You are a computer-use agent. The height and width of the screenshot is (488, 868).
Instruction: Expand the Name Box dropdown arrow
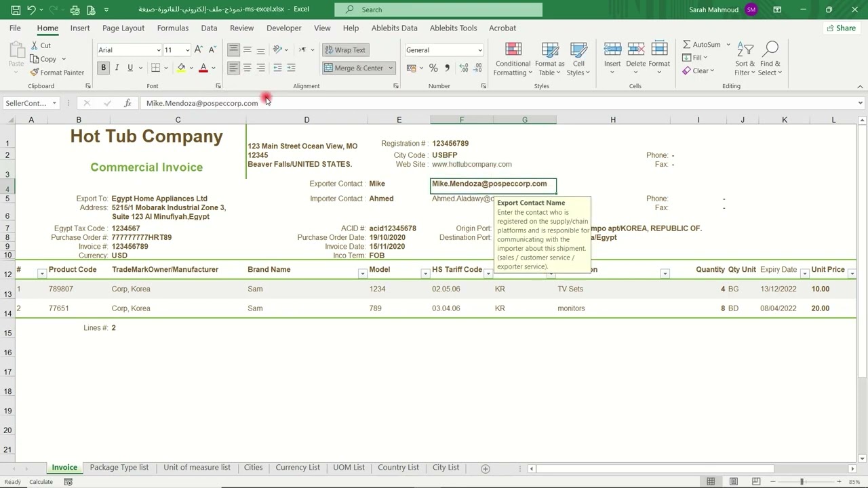(x=54, y=103)
